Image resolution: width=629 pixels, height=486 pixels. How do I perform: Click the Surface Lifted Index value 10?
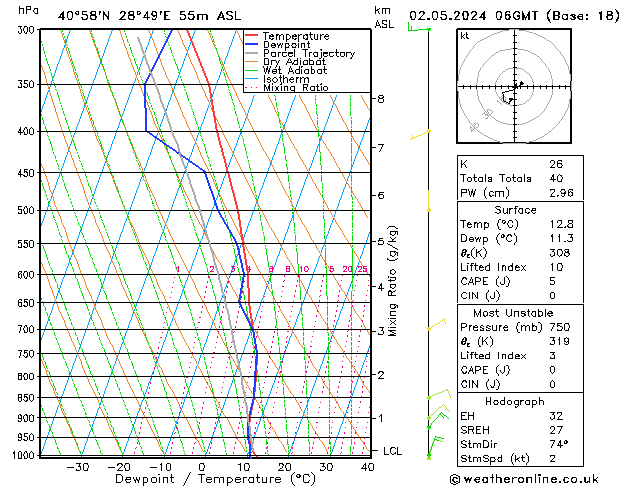pyautogui.click(x=556, y=267)
